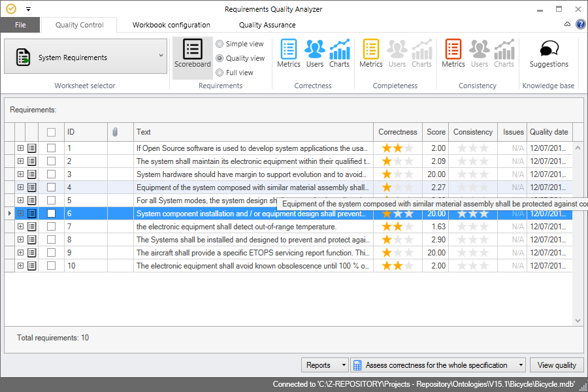
Task: Expand requirement 7 row
Action: [x=21, y=227]
